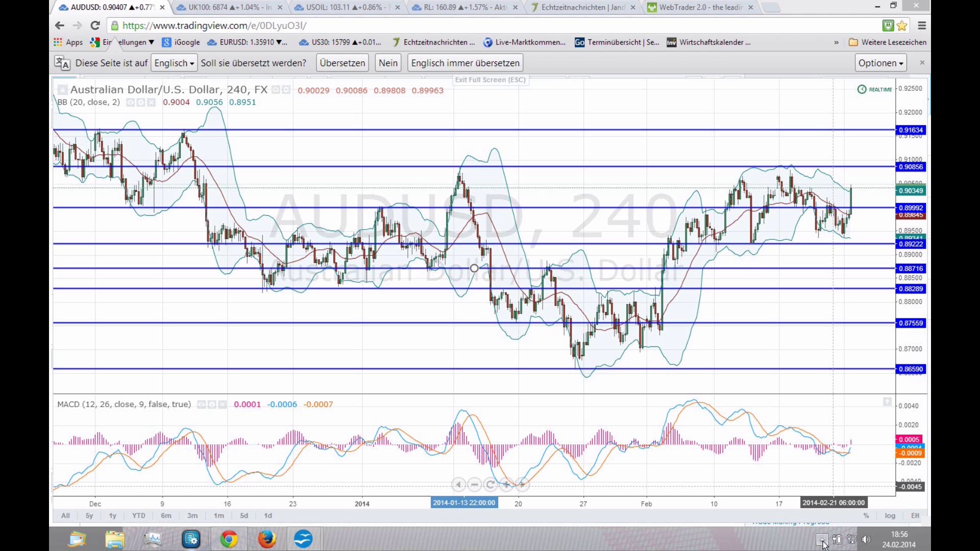Remove the BB indicator with its X icon
The height and width of the screenshot is (551, 980).
pyautogui.click(x=151, y=103)
